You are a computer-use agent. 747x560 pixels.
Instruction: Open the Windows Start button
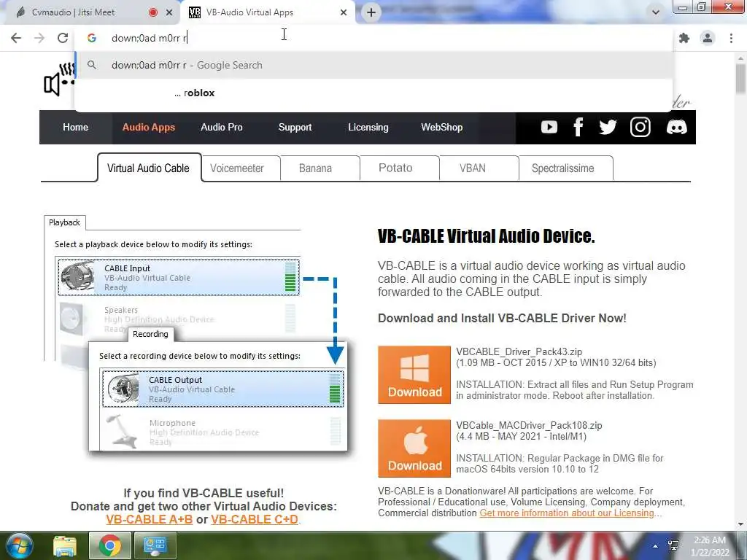click(19, 545)
